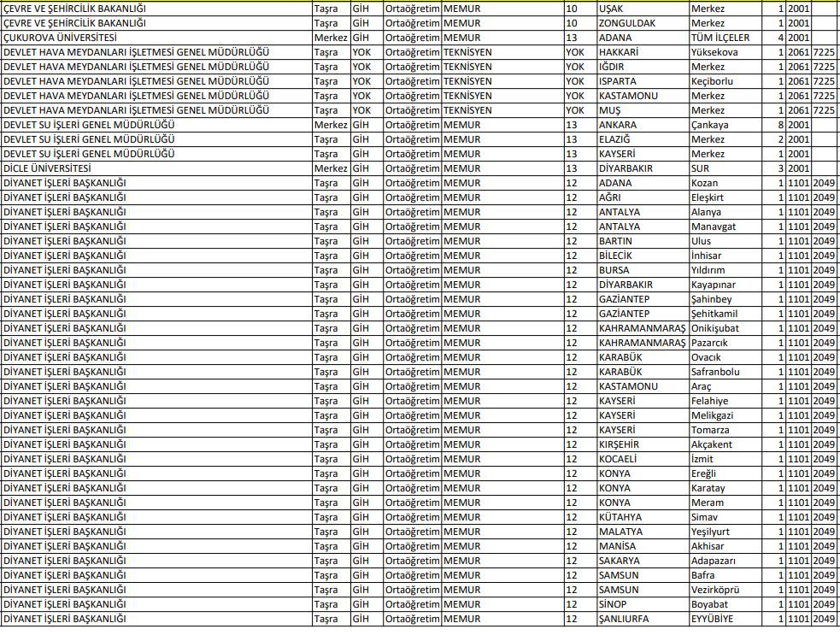The height and width of the screenshot is (635, 840).
Task: Select the Adapazarı district cell
Action: point(725,561)
